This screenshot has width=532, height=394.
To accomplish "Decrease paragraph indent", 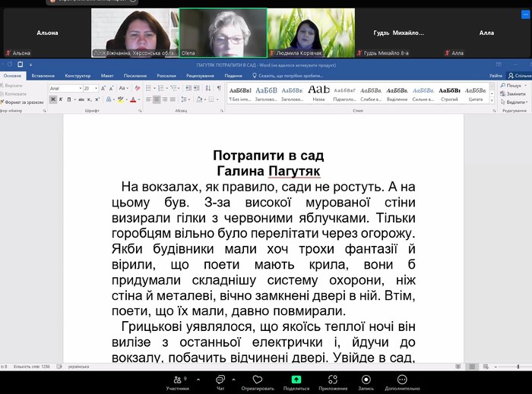I will [188, 88].
